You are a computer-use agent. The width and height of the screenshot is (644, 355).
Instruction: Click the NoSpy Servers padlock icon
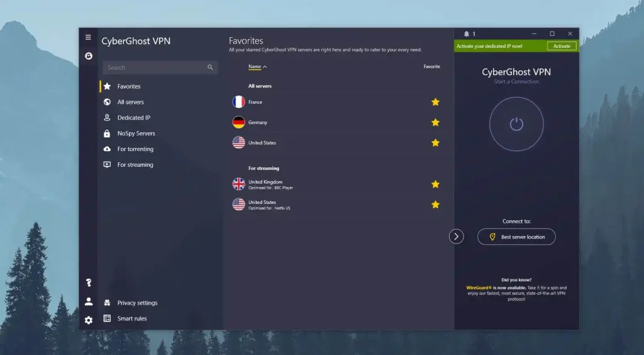(107, 133)
